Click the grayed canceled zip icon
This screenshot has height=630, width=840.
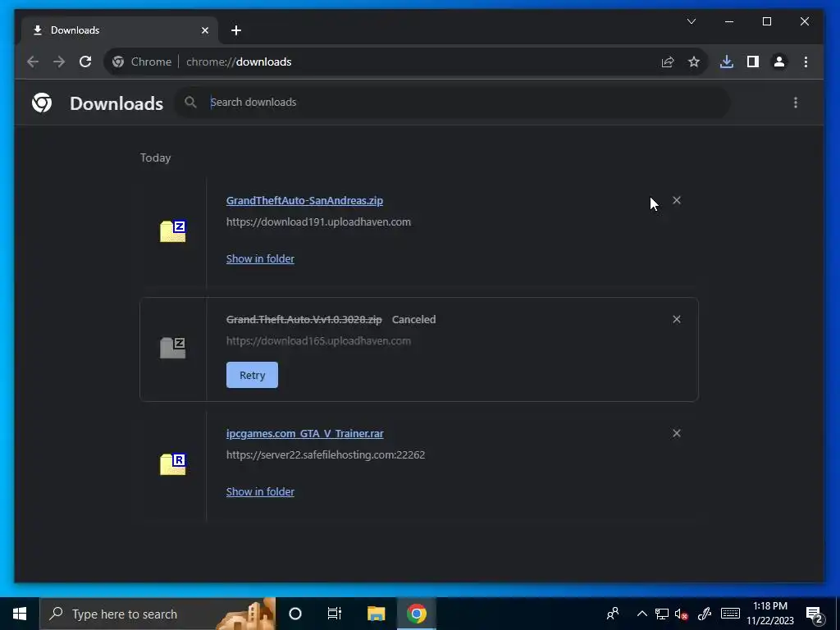pyautogui.click(x=172, y=348)
